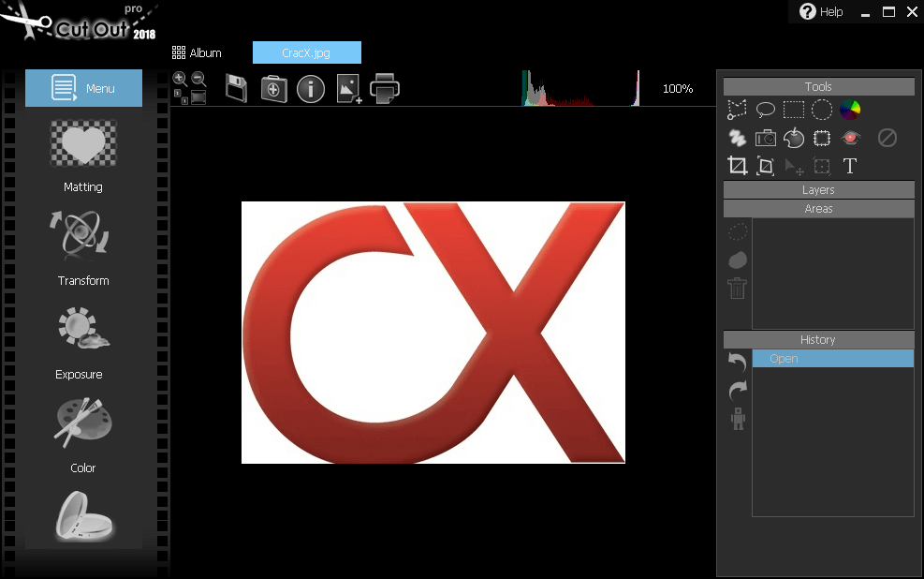Activate the red-eye correction tool
The height and width of the screenshot is (579, 924).
point(850,138)
